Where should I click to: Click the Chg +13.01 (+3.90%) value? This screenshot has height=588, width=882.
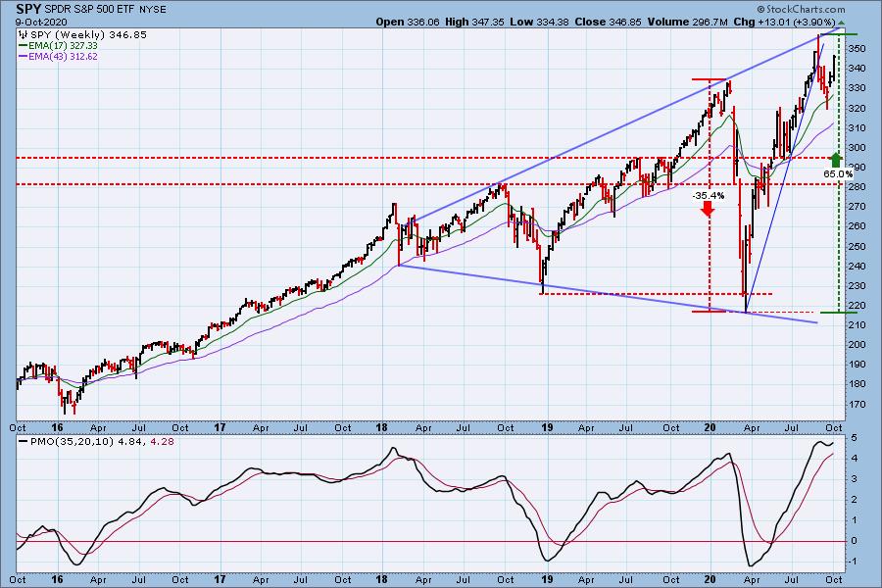coord(784,22)
